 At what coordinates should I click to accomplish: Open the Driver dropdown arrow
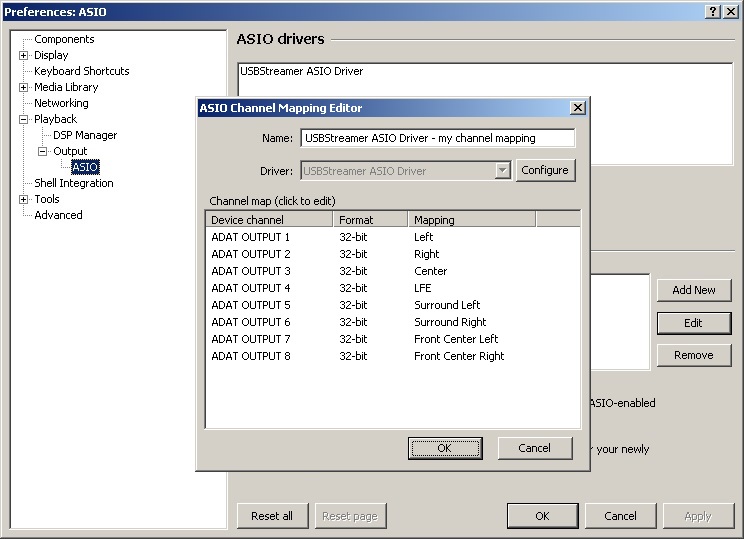click(x=503, y=171)
